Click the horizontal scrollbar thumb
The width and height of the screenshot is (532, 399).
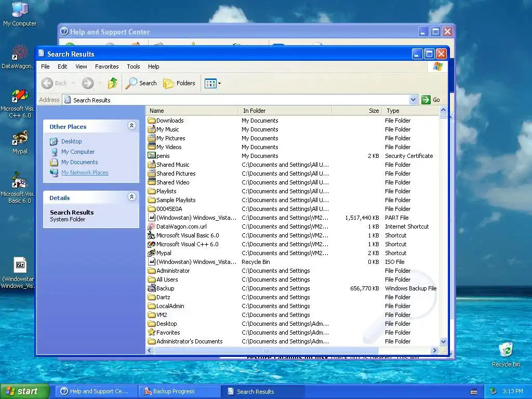[x=265, y=350]
